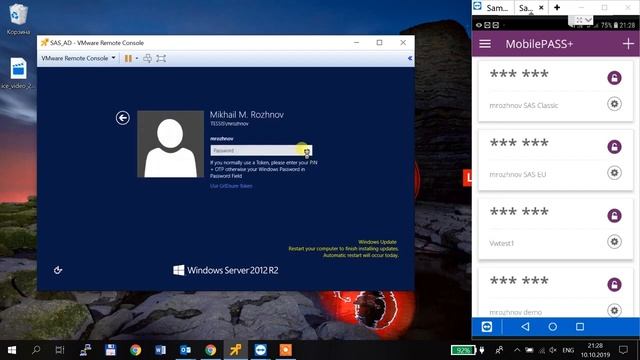Click the Use GrIDsure Token link
The image size is (640, 360).
point(231,186)
